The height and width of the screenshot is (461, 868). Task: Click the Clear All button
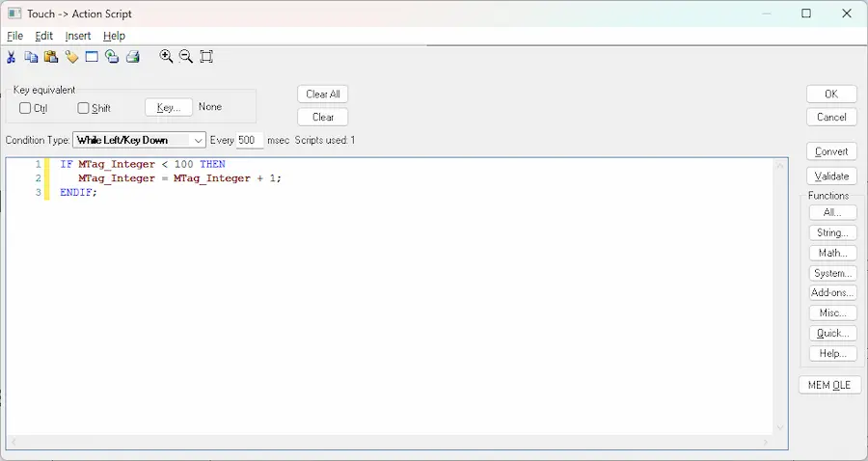[x=323, y=95]
